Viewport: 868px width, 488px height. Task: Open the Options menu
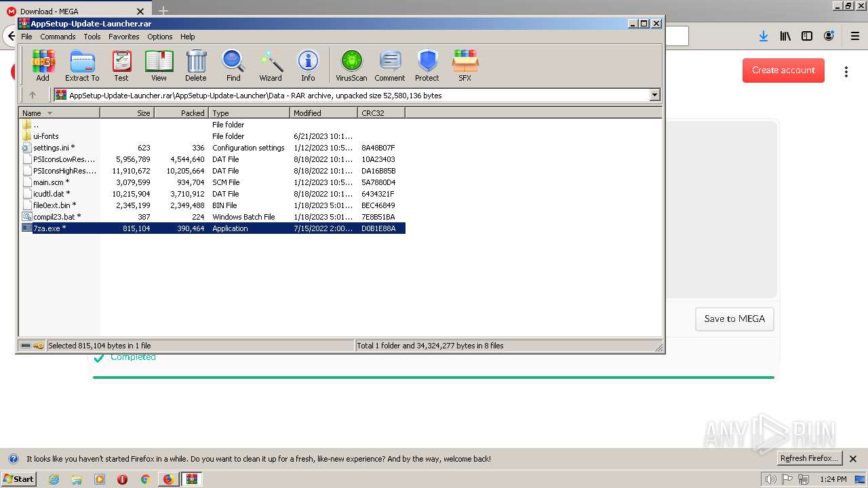[160, 37]
